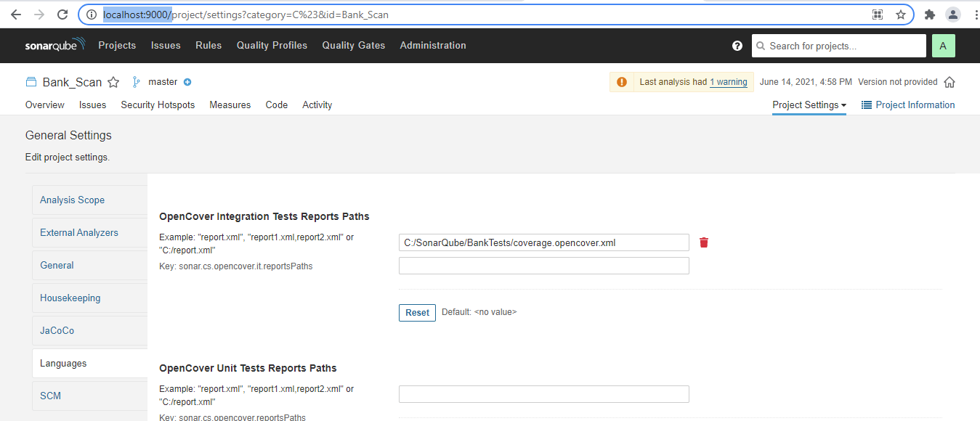This screenshot has width=980, height=421.
Task: Click the Reset button
Action: click(416, 312)
